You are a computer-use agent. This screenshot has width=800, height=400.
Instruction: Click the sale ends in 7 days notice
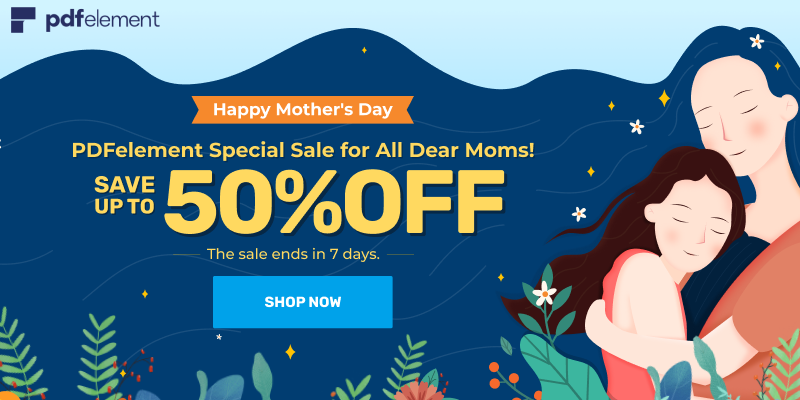293,254
